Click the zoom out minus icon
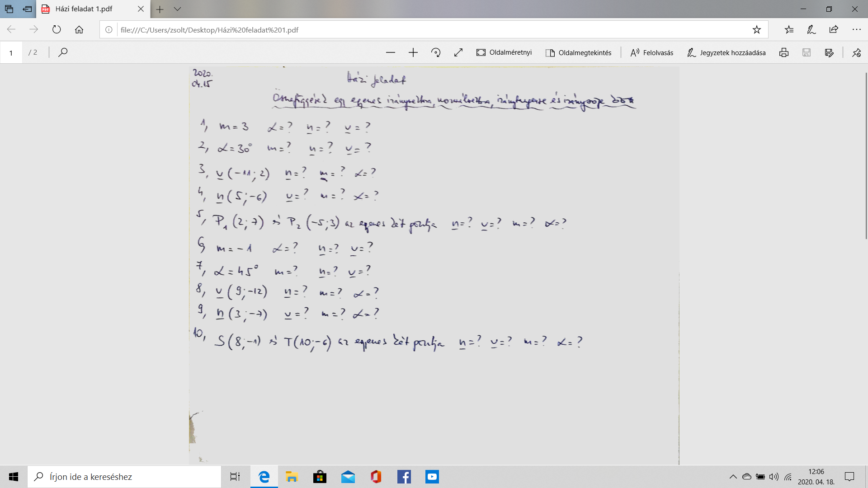Image resolution: width=868 pixels, height=488 pixels. [x=391, y=53]
